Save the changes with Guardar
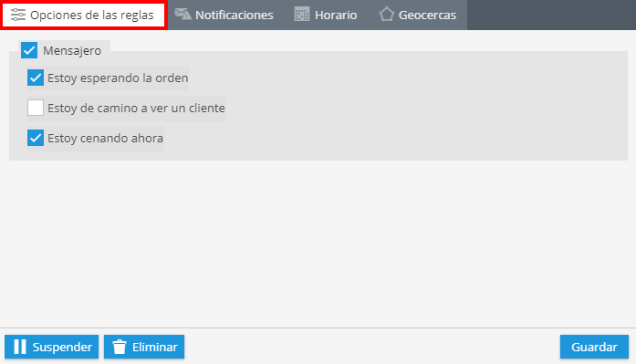 594,347
